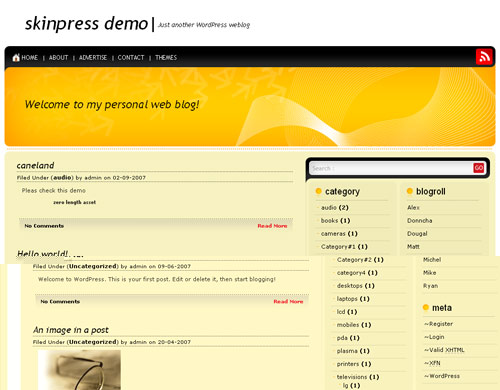Open the ABOUT menu item
Image resolution: width=500 pixels, height=390 pixels.
[58, 58]
